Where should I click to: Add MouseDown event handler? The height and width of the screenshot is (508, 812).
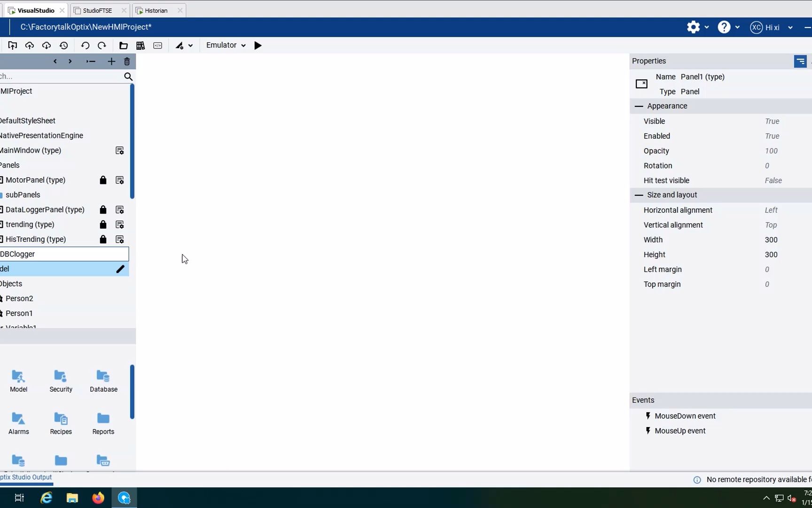[680, 416]
